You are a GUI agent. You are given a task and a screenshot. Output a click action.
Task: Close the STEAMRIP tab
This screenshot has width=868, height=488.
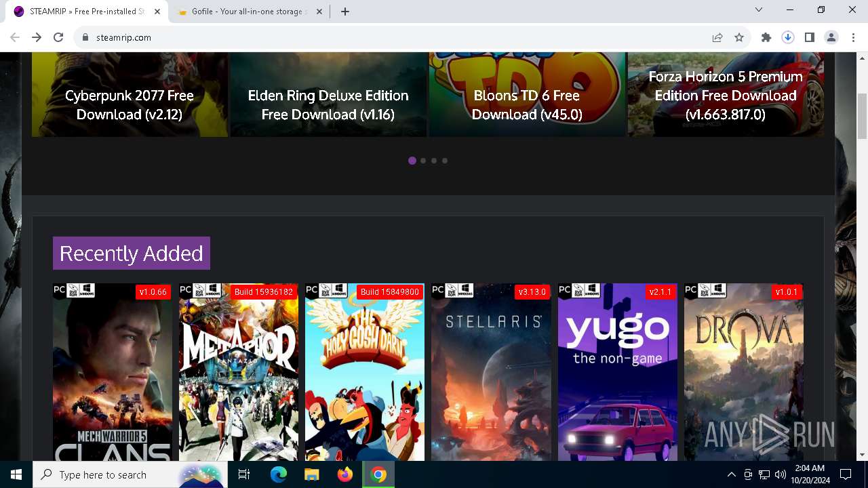(157, 12)
